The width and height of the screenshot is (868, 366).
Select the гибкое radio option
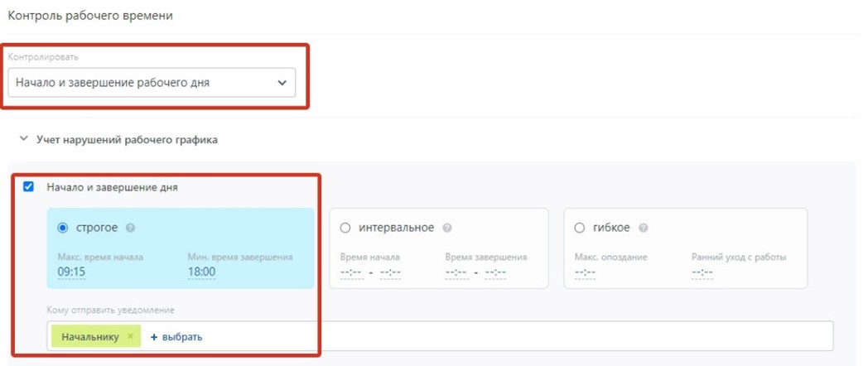click(580, 228)
